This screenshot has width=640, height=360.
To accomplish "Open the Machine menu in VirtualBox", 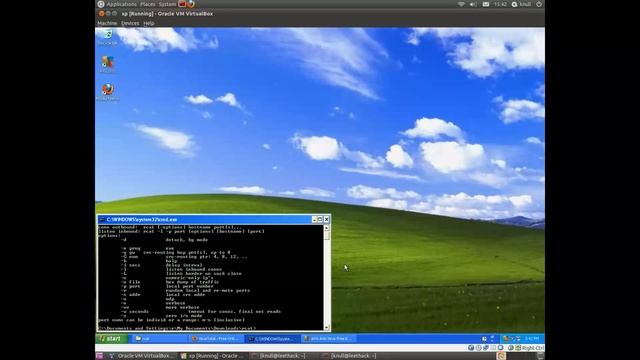I will (x=107, y=23).
